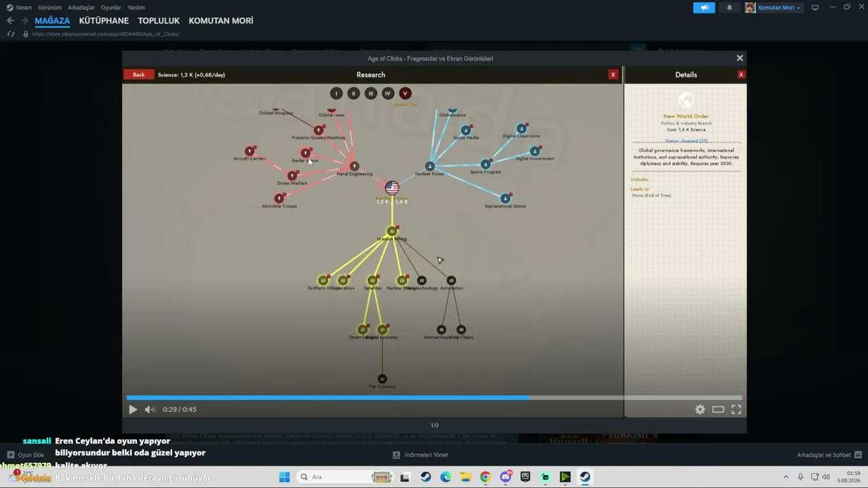Select the Digital Classrooms research node
This screenshot has width=868, height=488.
pyautogui.click(x=521, y=129)
